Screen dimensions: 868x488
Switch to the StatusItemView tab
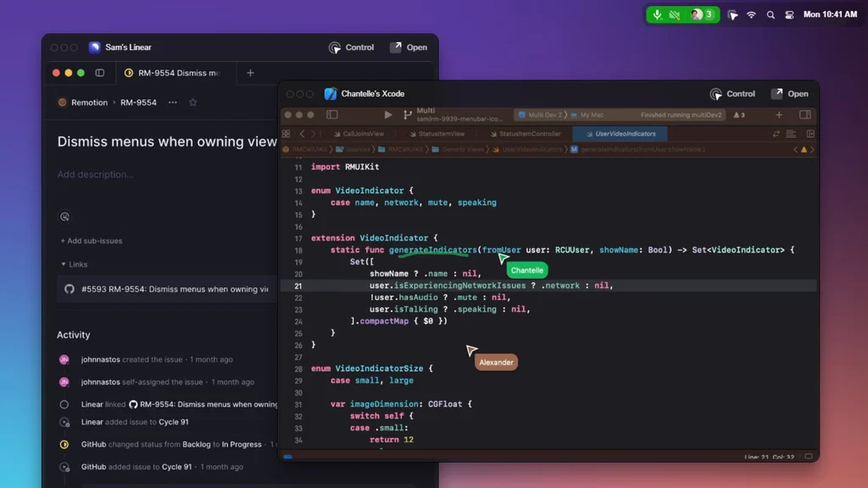coord(437,134)
